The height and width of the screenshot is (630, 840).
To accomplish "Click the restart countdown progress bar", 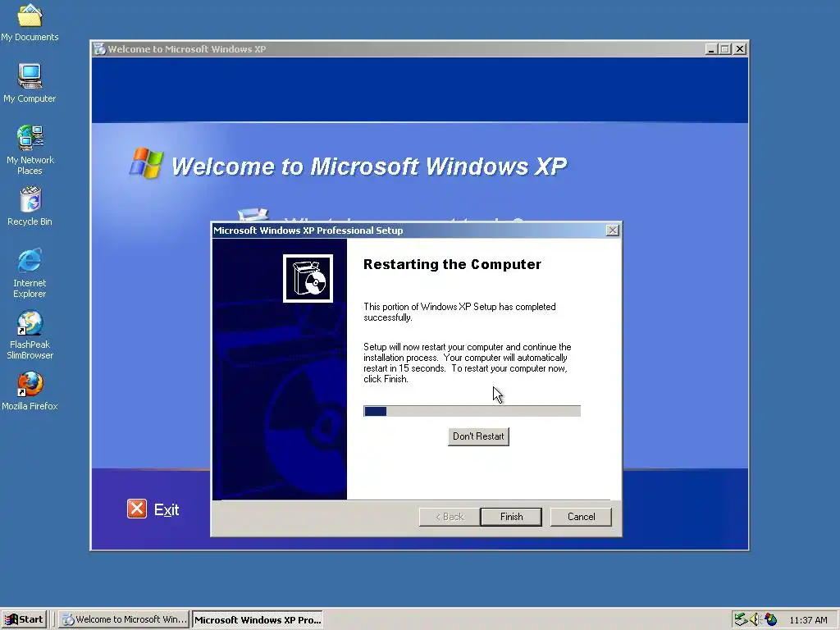I will [472, 411].
